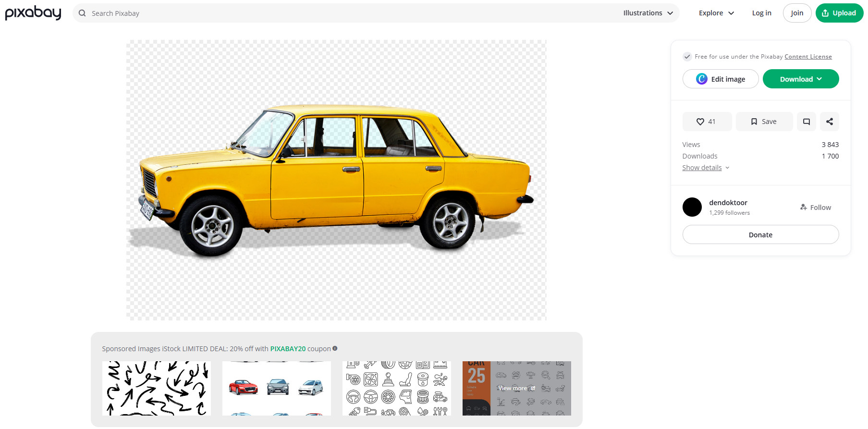The image size is (868, 429).
Task: Follow the user dendoktoor
Action: (x=815, y=208)
